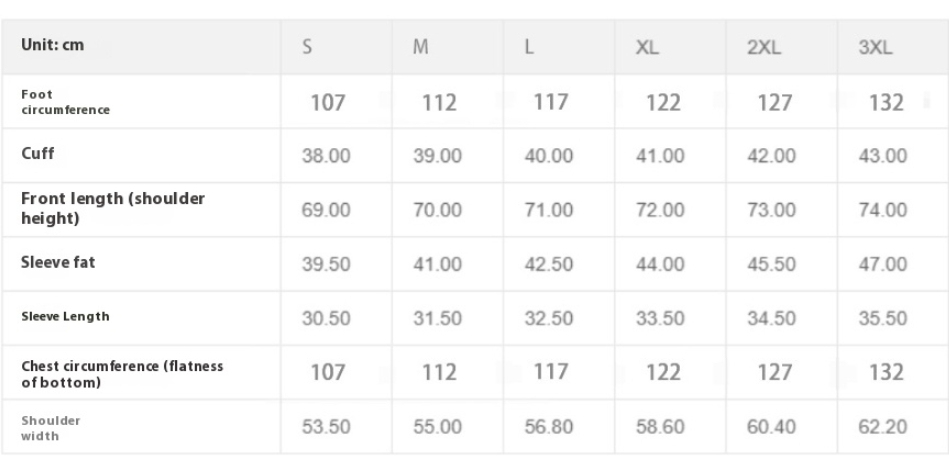Select the 62.20 shoulder width cell
949x463 pixels.
(882, 427)
